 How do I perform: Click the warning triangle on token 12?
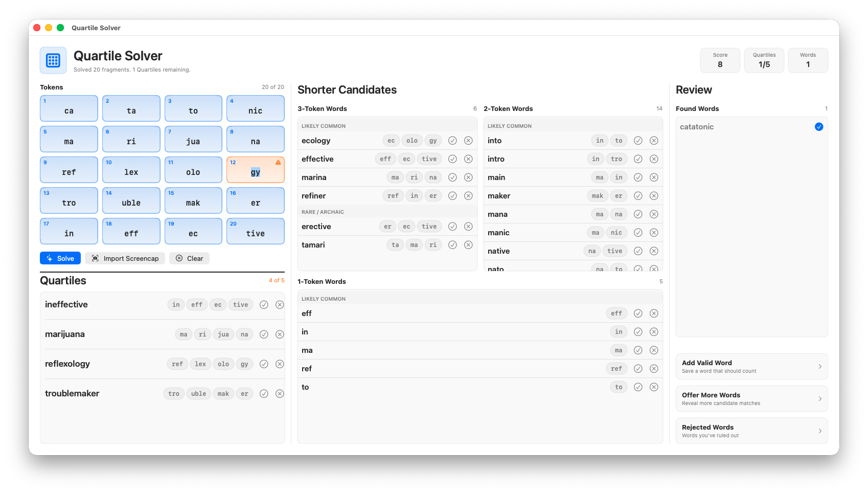click(278, 163)
